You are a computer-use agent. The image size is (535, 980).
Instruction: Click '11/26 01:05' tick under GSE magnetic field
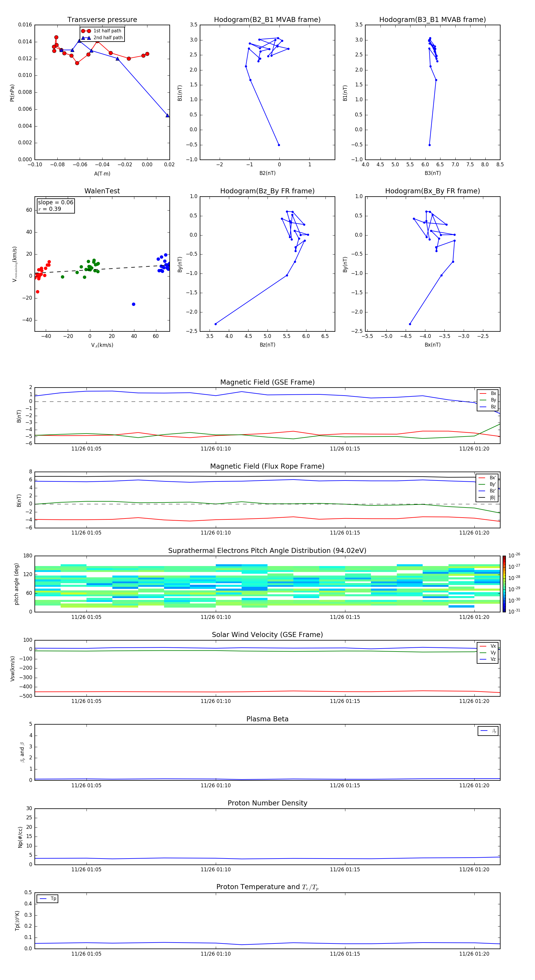[x=86, y=449]
